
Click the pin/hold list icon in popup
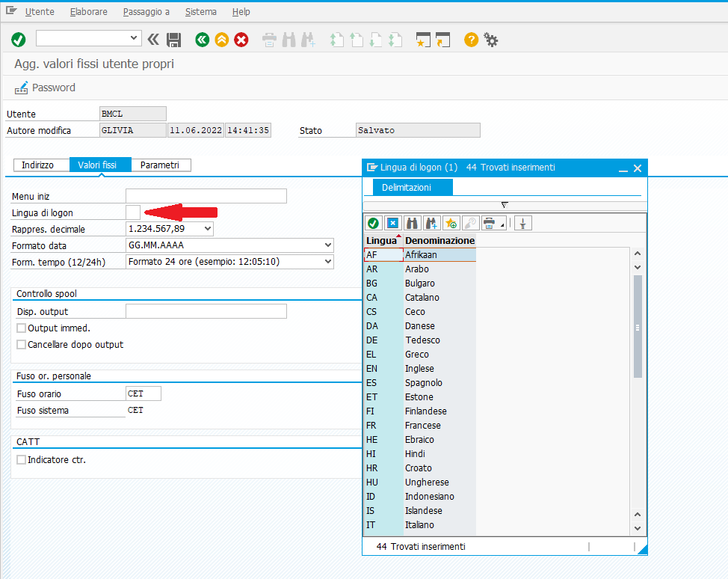[522, 224]
